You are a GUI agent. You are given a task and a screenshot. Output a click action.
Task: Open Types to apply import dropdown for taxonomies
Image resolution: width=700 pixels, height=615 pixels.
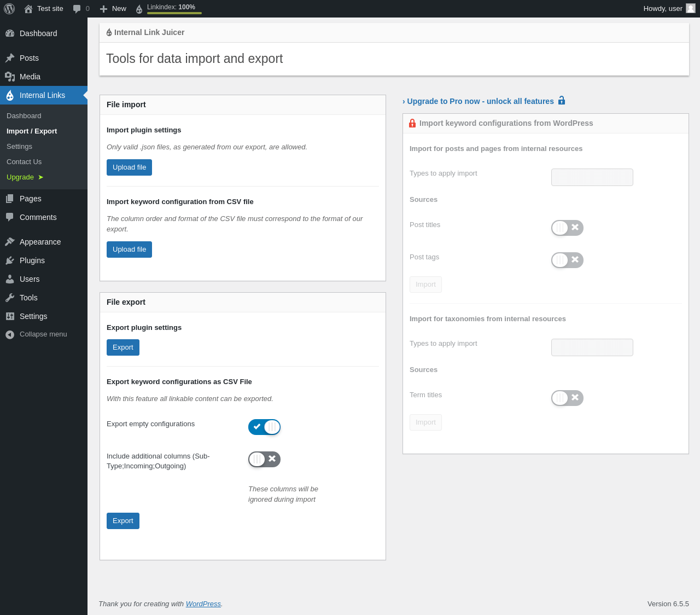click(x=592, y=347)
